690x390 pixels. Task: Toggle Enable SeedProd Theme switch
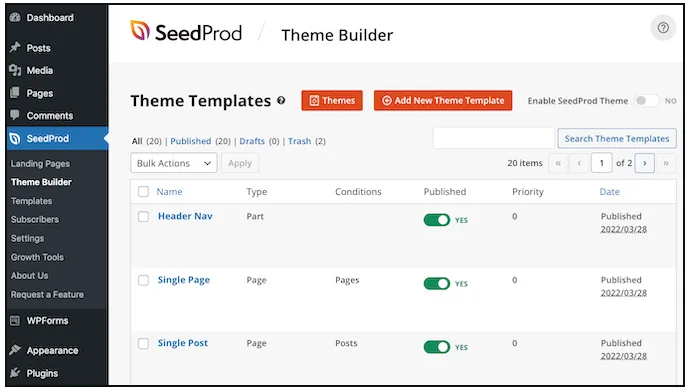tap(647, 101)
